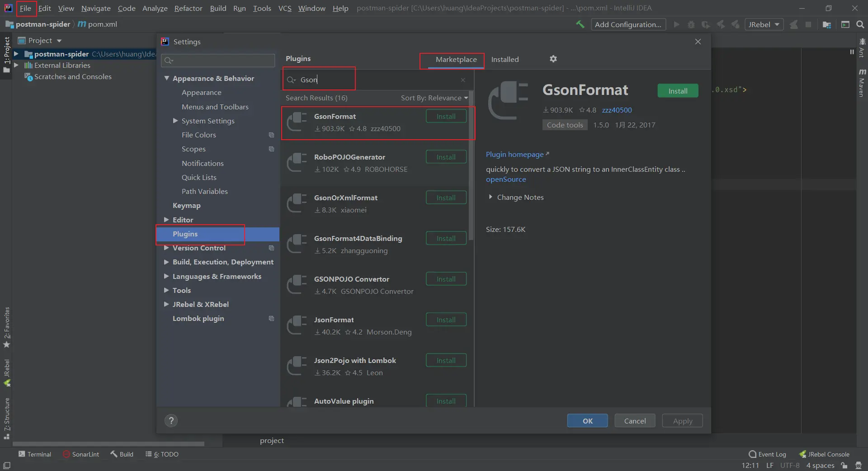Toggle the Project tool window stripe
Viewport: 868px width, 471px height.
[7, 55]
